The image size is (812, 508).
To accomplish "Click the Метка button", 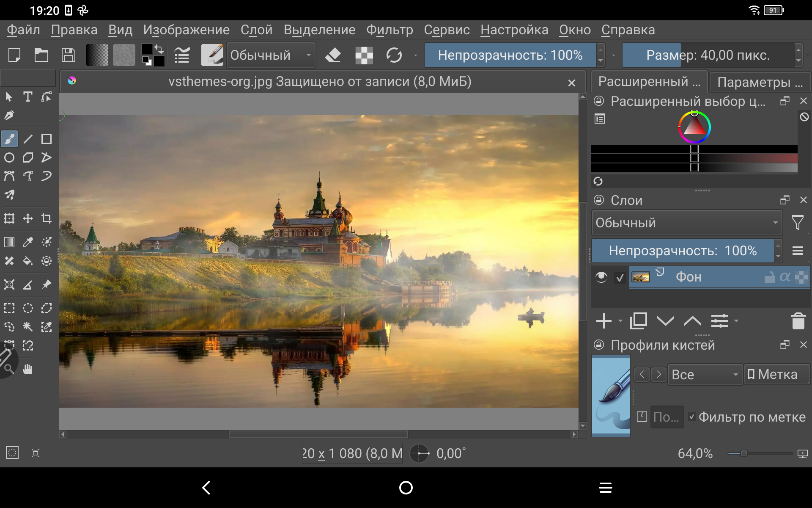I will (776, 375).
